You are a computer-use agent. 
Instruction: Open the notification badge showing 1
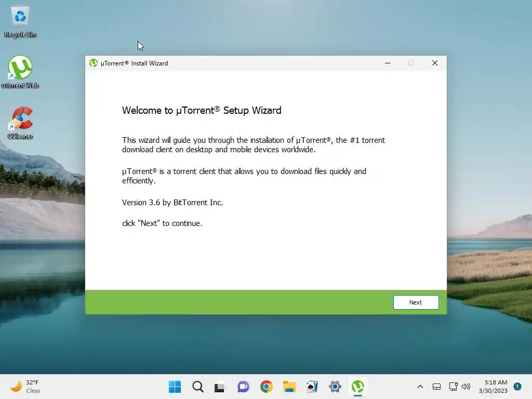tap(517, 387)
